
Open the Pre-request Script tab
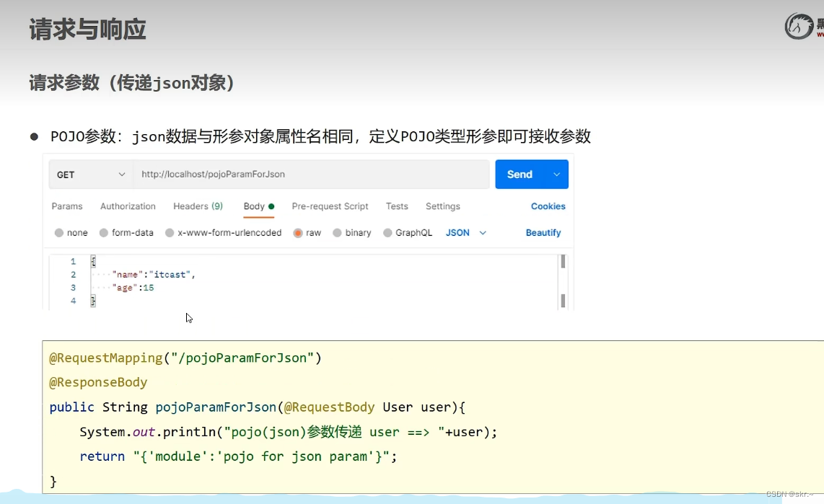tap(330, 206)
